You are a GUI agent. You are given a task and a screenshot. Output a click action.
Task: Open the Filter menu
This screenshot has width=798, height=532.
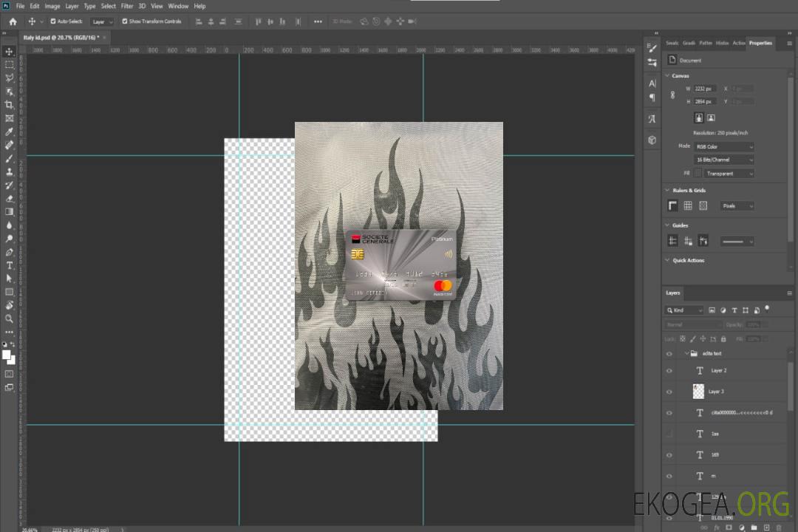coord(127,6)
